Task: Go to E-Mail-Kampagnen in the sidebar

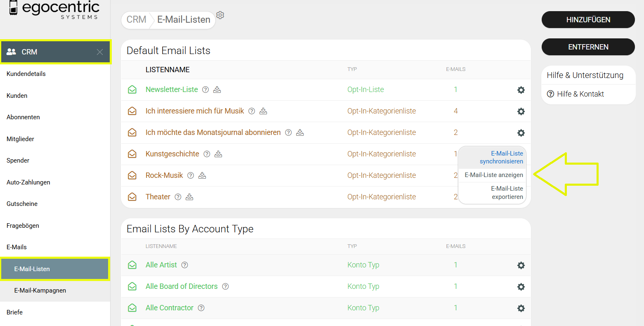Action: pyautogui.click(x=40, y=291)
